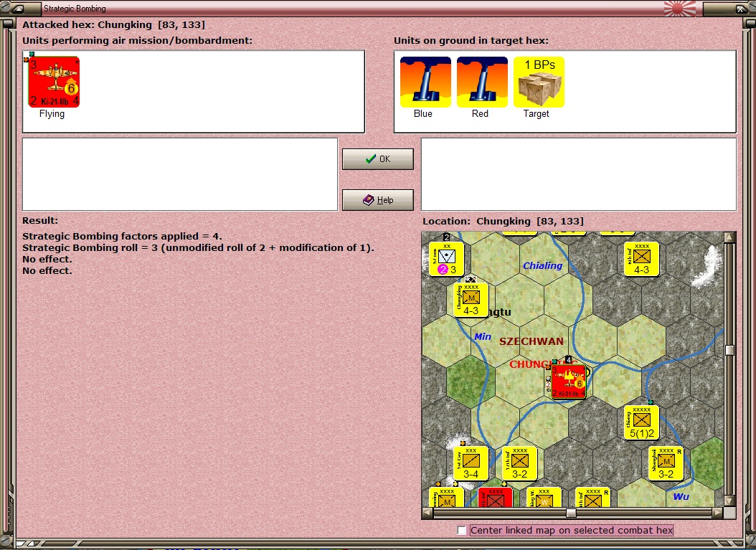Click the map horizontal scrollbar left arrow
Viewport: 756px width, 550px height.
coord(427,513)
